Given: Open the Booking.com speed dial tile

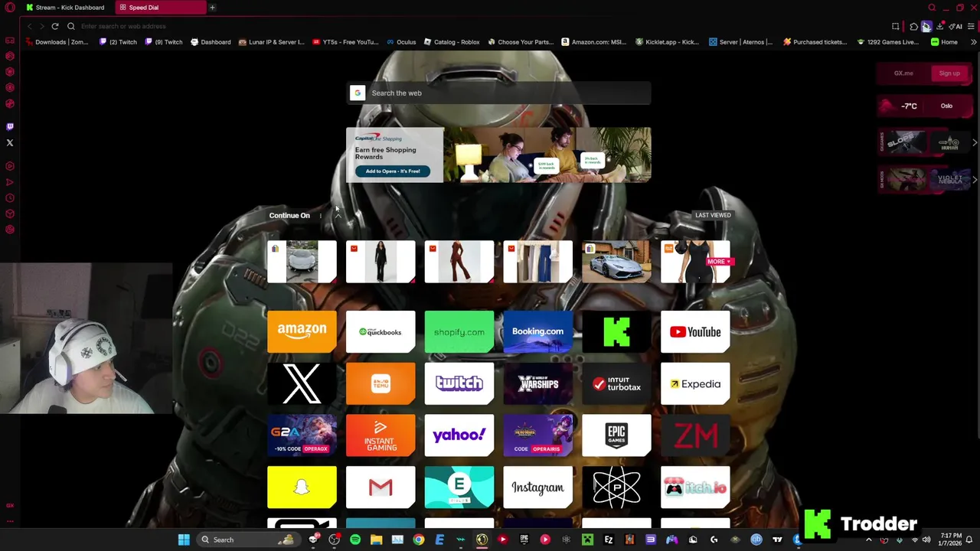Looking at the screenshot, I should 537,331.
